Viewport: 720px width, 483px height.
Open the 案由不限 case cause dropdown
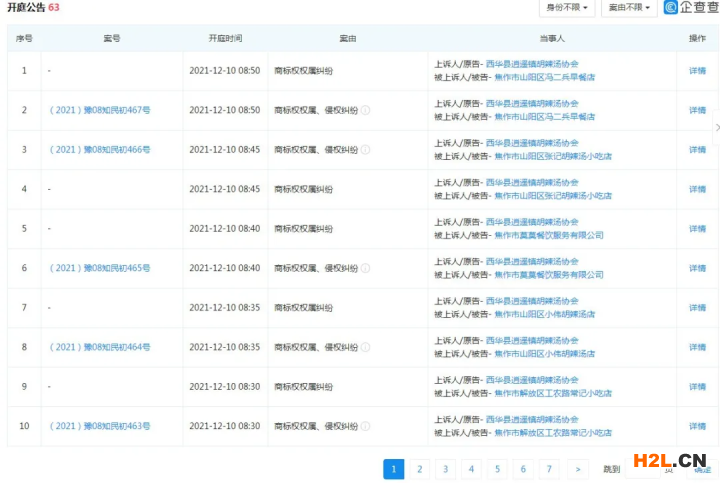630,8
